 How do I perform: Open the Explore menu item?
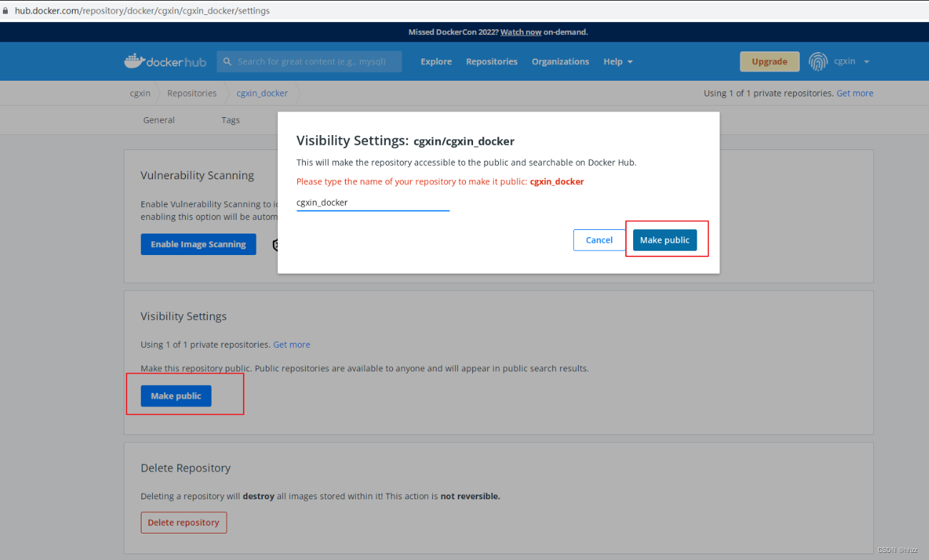point(436,61)
